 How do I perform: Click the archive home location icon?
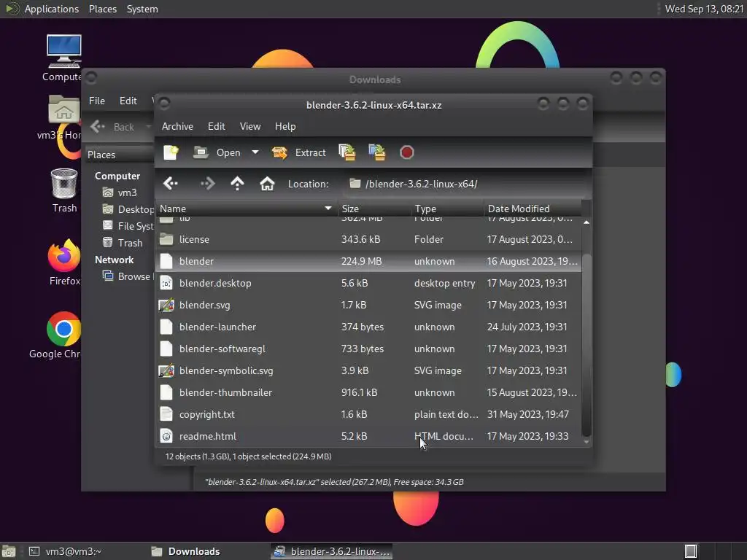point(267,183)
